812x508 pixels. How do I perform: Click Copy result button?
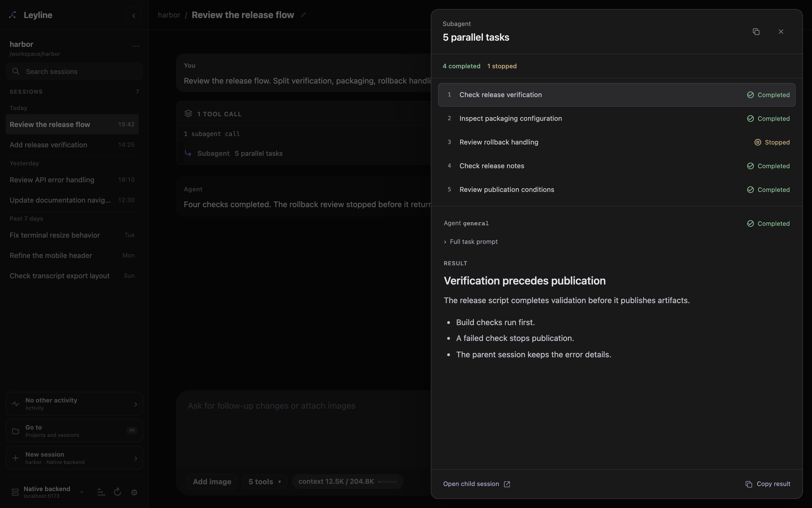(768, 484)
